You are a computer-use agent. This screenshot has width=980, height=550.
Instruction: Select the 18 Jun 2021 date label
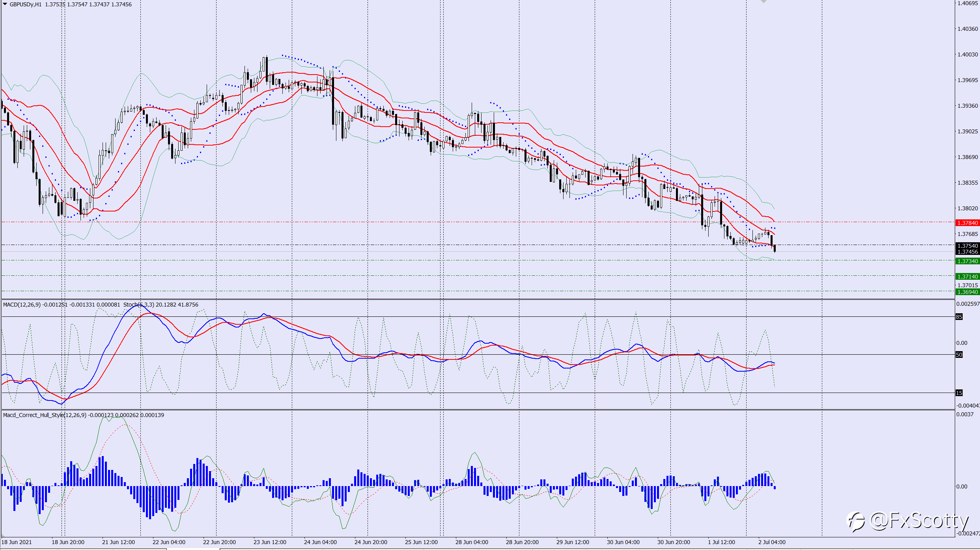point(17,542)
